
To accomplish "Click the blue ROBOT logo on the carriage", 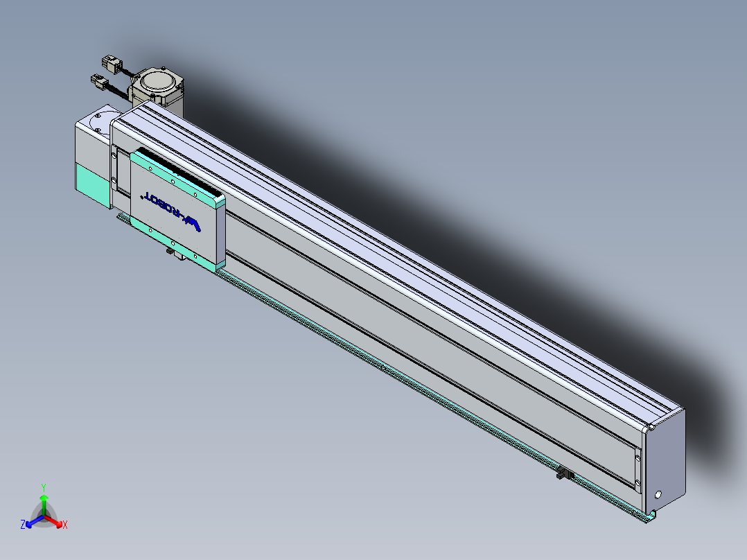I will [x=170, y=211].
